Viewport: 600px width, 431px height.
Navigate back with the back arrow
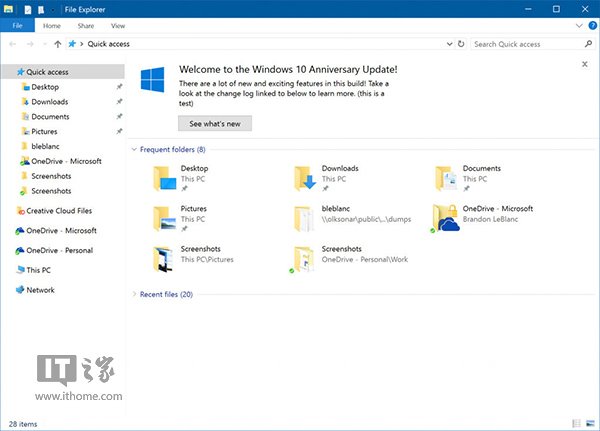tap(12, 44)
